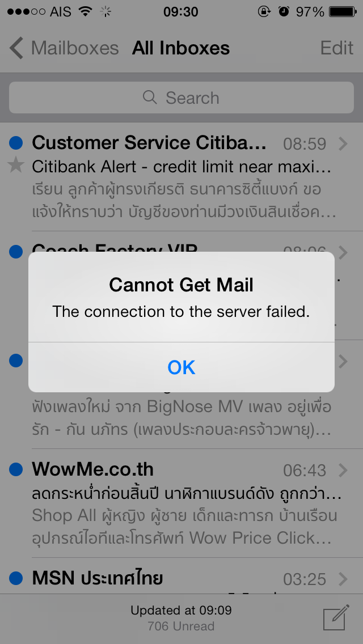Tap the compose new message icon

(336, 617)
